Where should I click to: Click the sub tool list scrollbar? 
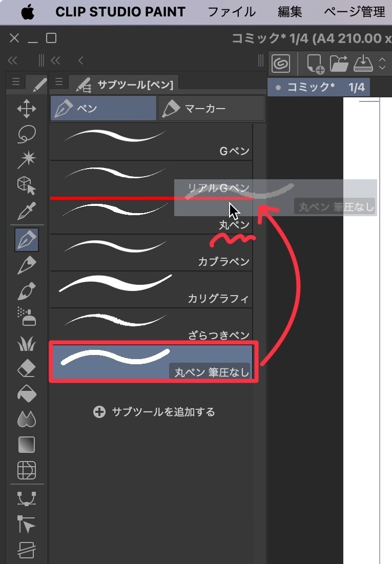tap(259, 252)
